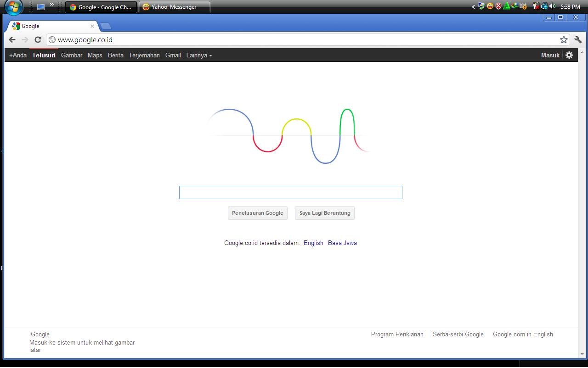Open Program Periklanan link
This screenshot has height=368, width=588.
[397, 334]
